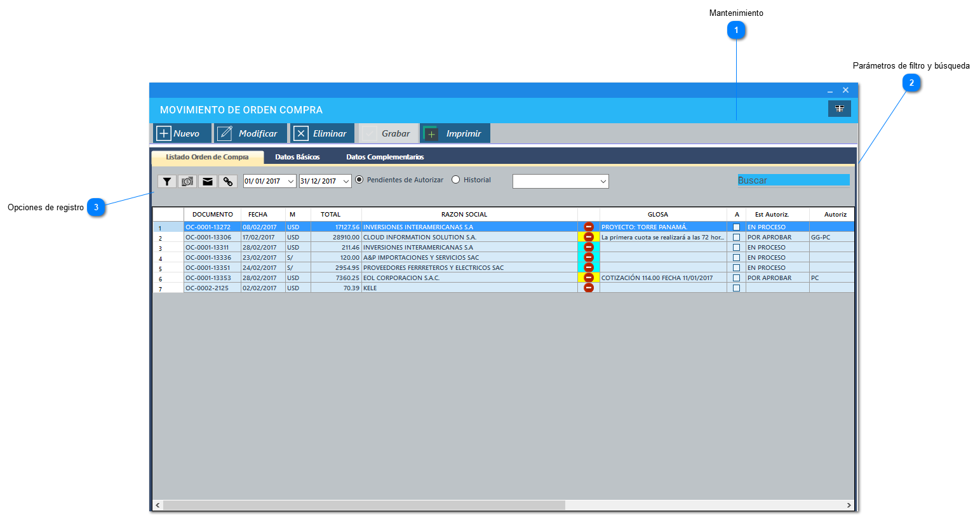Minimize the Movimiento de Orden Compra window
The image size is (980, 517).
point(829,90)
